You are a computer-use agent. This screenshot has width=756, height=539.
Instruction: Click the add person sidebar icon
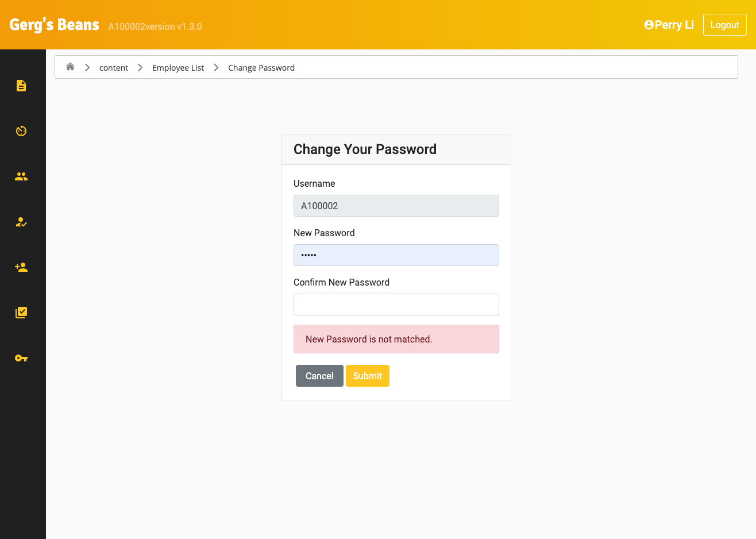pos(21,267)
